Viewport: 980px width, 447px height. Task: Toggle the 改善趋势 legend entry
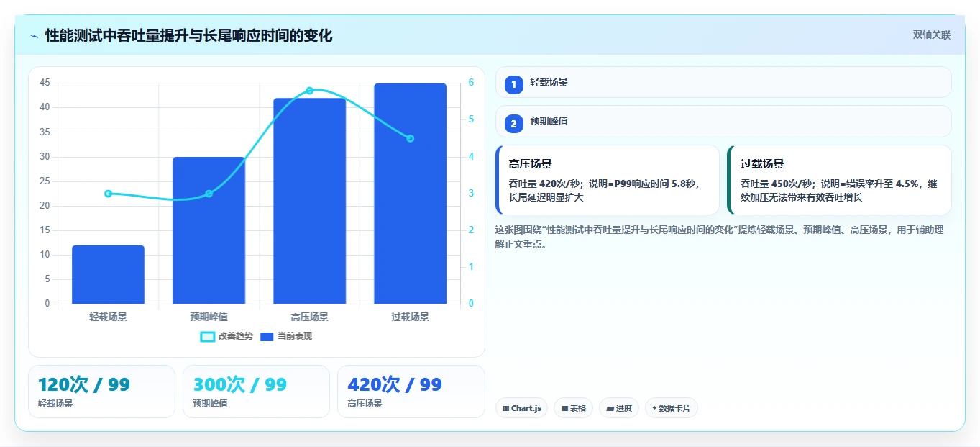tap(226, 336)
